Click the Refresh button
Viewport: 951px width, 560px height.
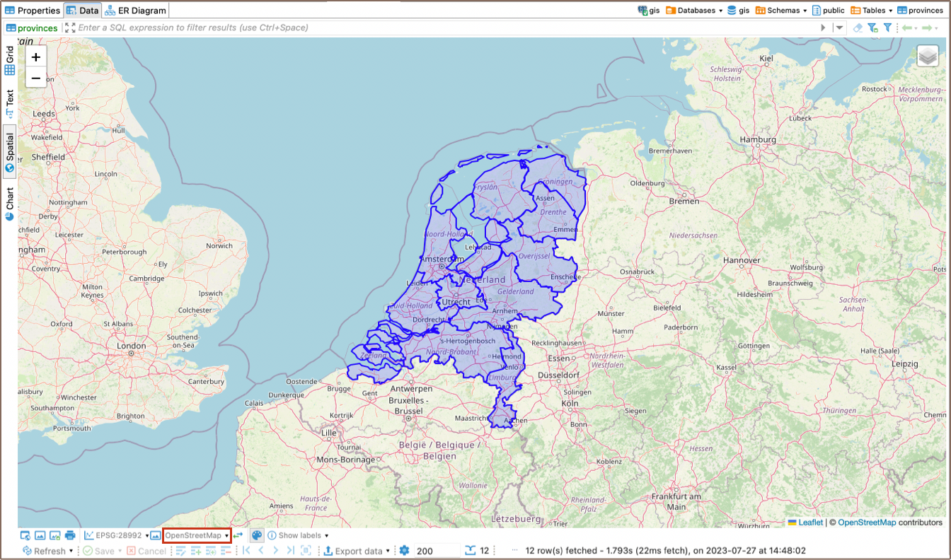tap(44, 551)
